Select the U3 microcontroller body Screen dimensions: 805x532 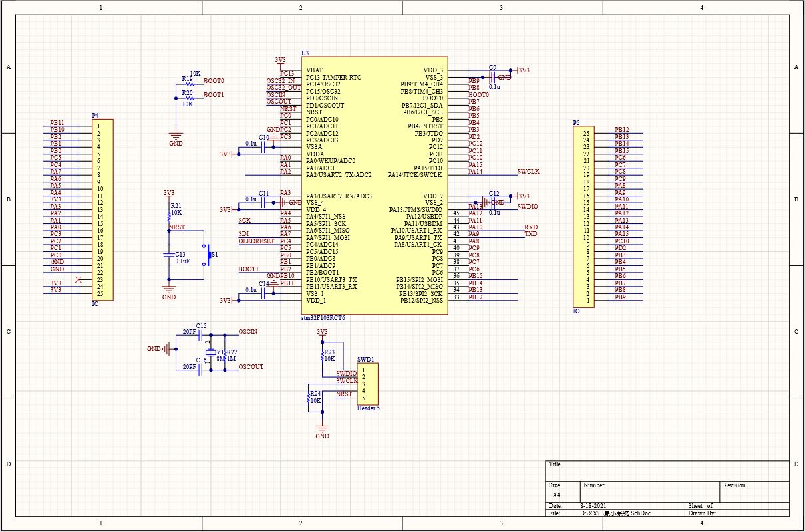point(374,185)
